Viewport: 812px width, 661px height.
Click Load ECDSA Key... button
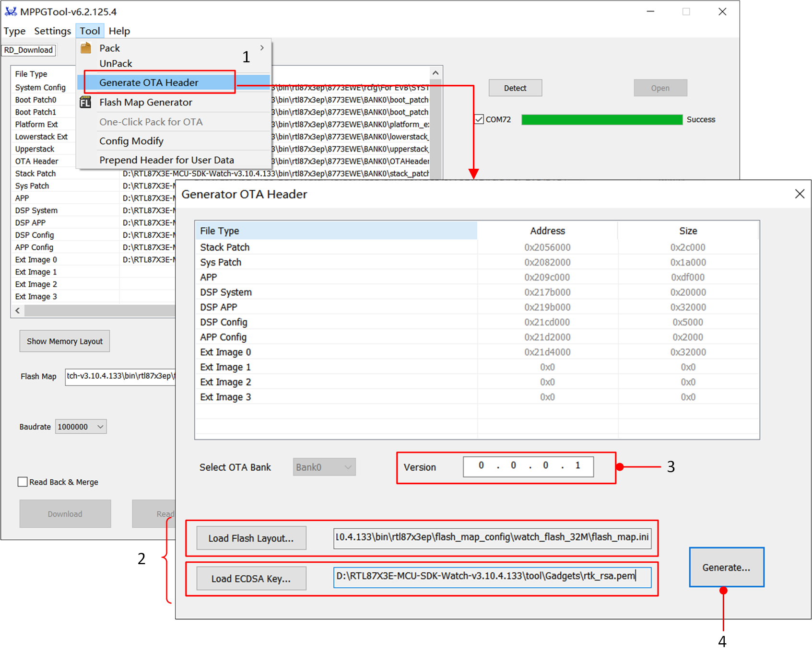tap(251, 579)
